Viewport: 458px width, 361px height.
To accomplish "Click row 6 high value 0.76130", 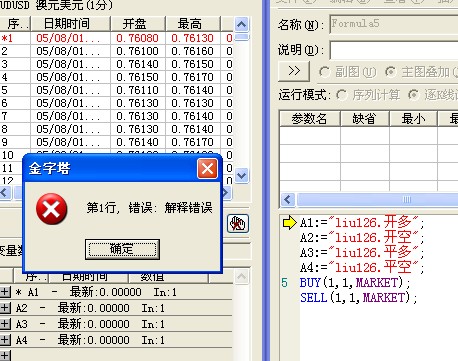I will coord(192,103).
